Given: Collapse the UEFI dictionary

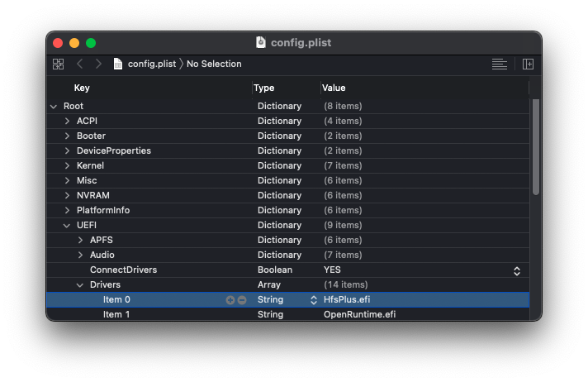Looking at the screenshot, I should pyautogui.click(x=68, y=225).
